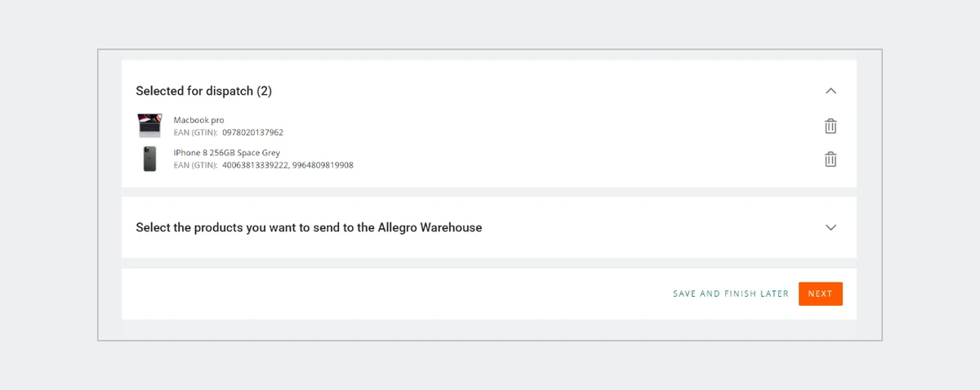Viewport: 980px width, 390px height.
Task: Click the Macbook EAN number 0978020137962
Action: point(252,132)
